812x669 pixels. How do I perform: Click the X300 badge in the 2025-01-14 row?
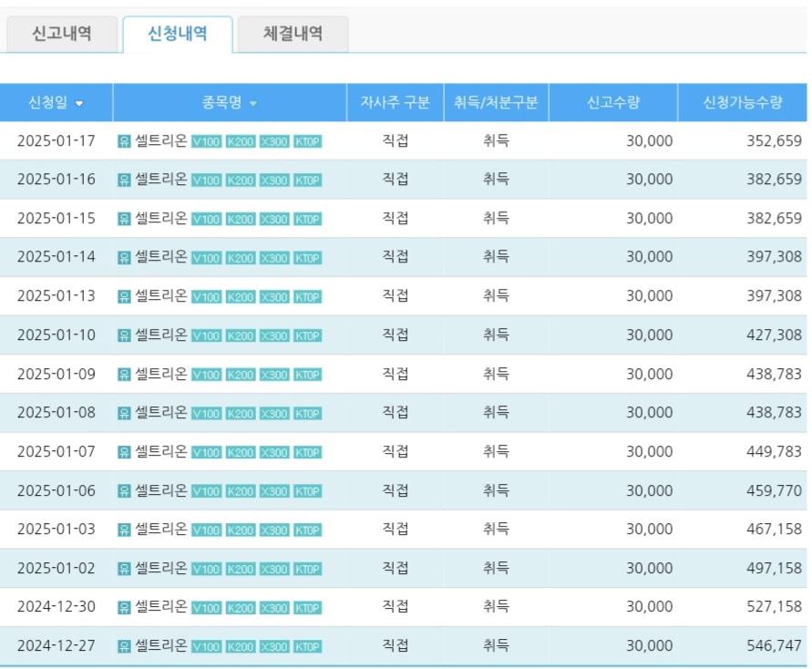click(274, 258)
